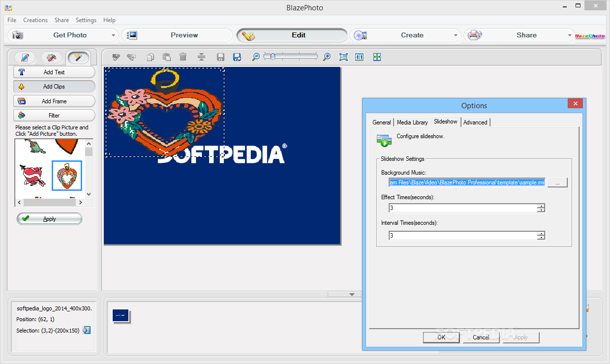Click the zoom out magnifier icon
Viewport: 610px width, 364px height.
[255, 57]
